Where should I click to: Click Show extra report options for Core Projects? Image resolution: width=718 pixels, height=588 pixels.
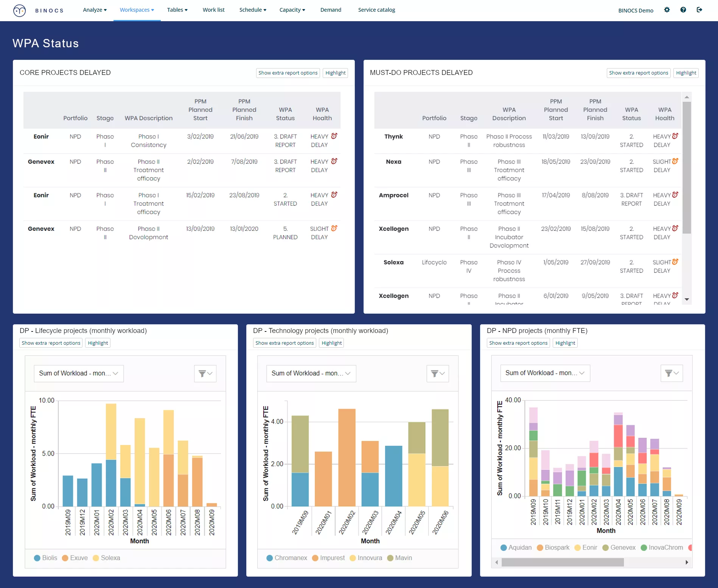pos(288,73)
